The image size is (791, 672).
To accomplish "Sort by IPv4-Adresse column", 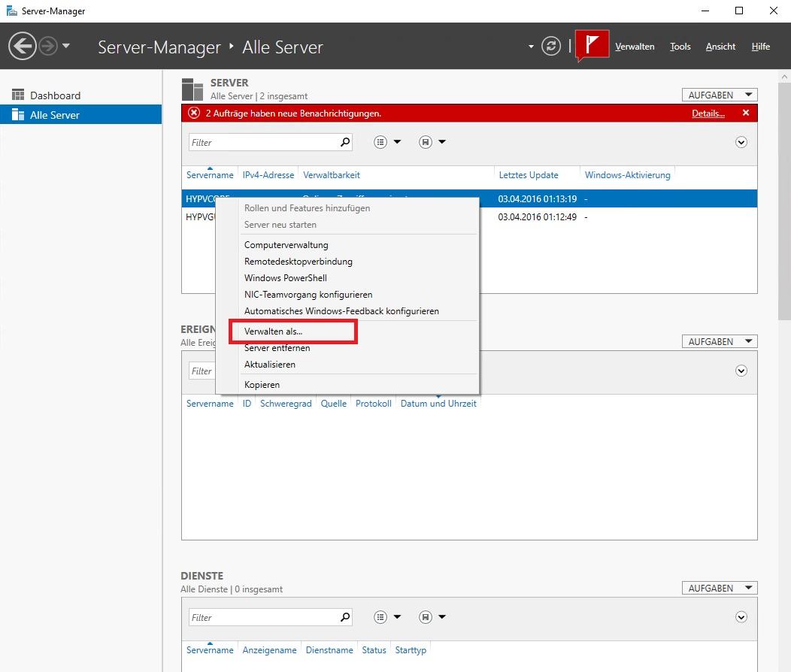I will point(268,175).
